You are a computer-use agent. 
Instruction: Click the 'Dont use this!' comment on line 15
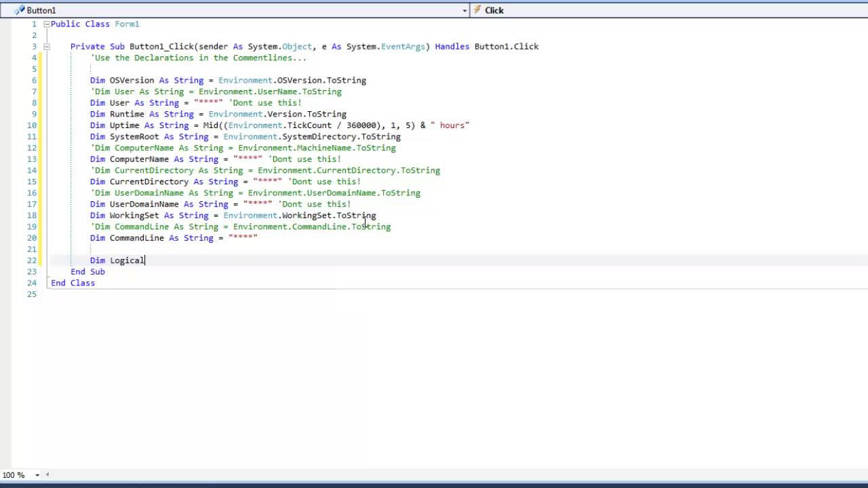tap(324, 182)
